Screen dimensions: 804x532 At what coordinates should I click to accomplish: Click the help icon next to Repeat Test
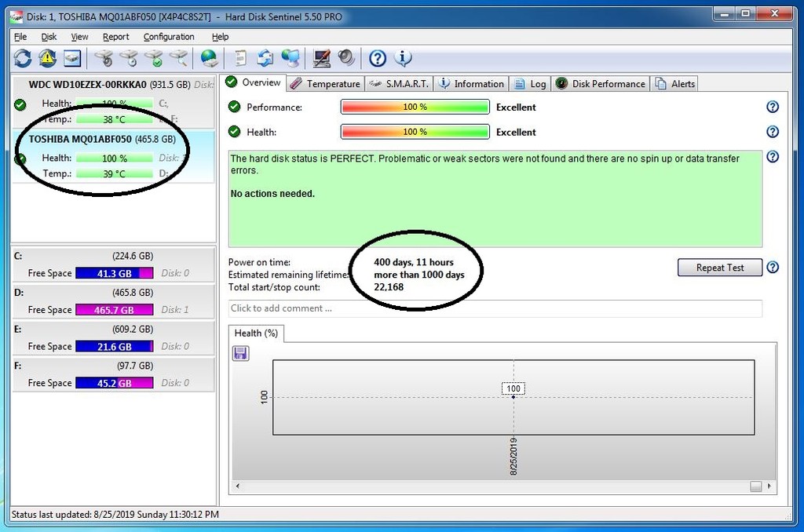pyautogui.click(x=773, y=267)
